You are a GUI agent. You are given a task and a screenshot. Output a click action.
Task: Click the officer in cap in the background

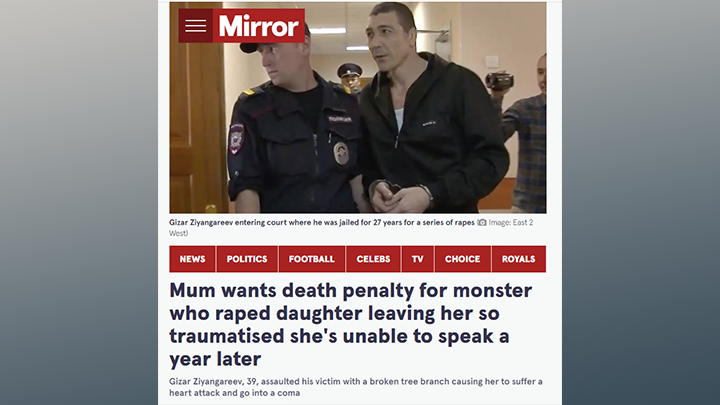point(350,77)
